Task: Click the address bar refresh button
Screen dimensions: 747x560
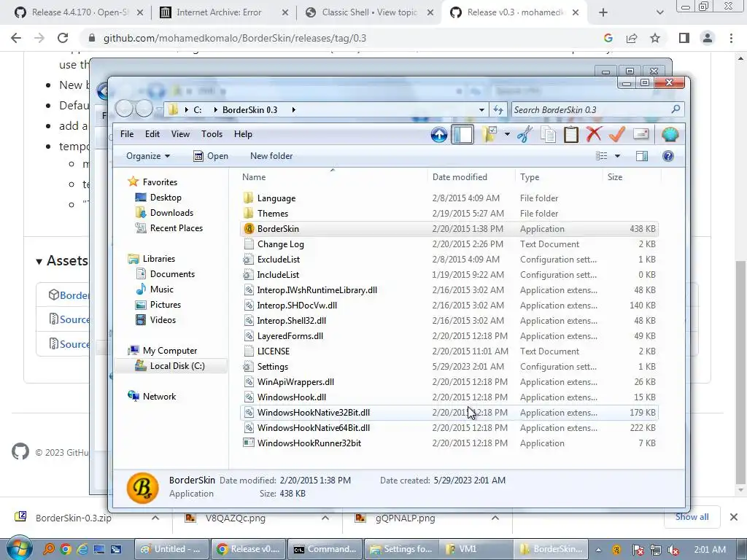Action: 498,110
